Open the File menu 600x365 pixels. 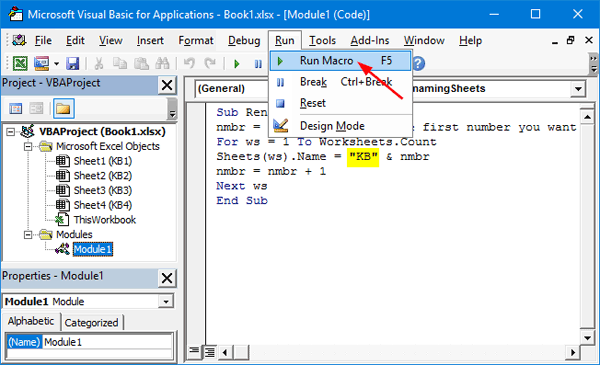(43, 40)
